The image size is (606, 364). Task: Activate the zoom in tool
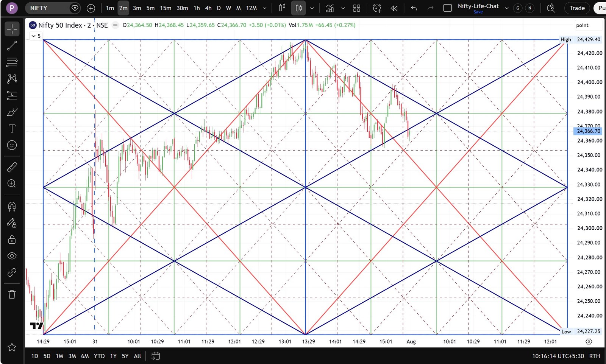(12, 184)
